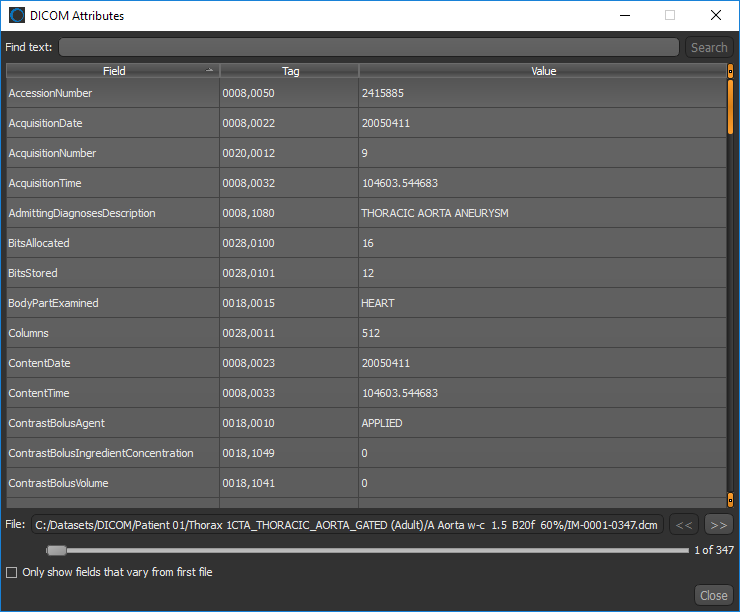
Task: Select the AccessionNumber row
Action: point(113,93)
